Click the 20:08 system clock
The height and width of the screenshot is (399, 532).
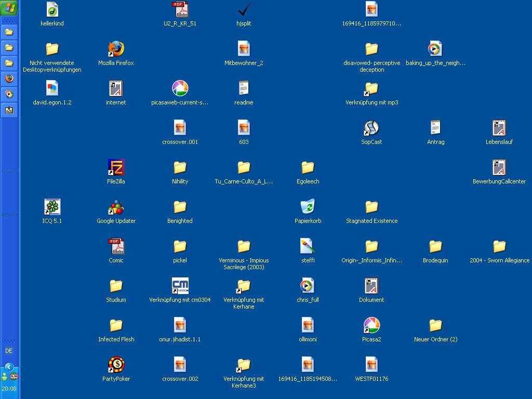tap(9, 389)
